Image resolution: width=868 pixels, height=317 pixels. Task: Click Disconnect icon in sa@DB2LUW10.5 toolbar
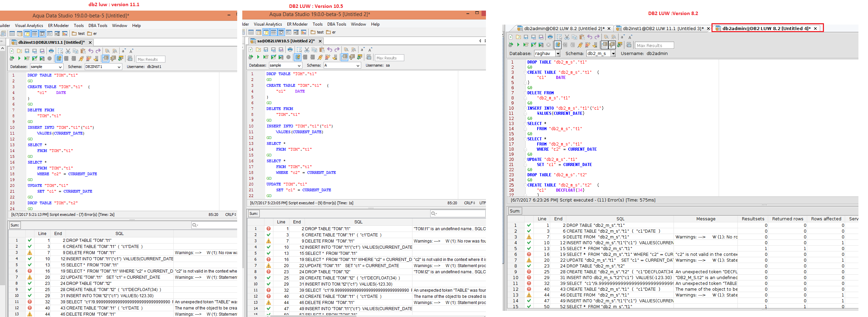[327, 57]
